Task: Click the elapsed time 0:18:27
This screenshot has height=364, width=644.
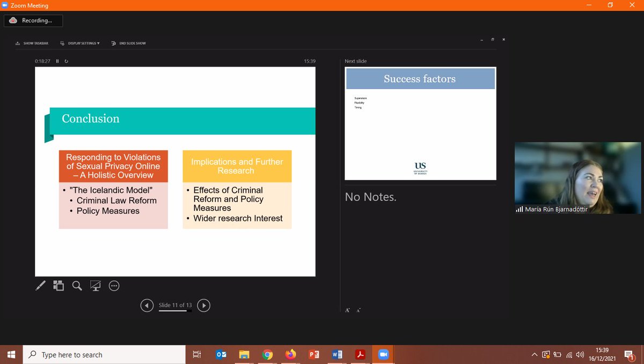Action: pos(43,61)
